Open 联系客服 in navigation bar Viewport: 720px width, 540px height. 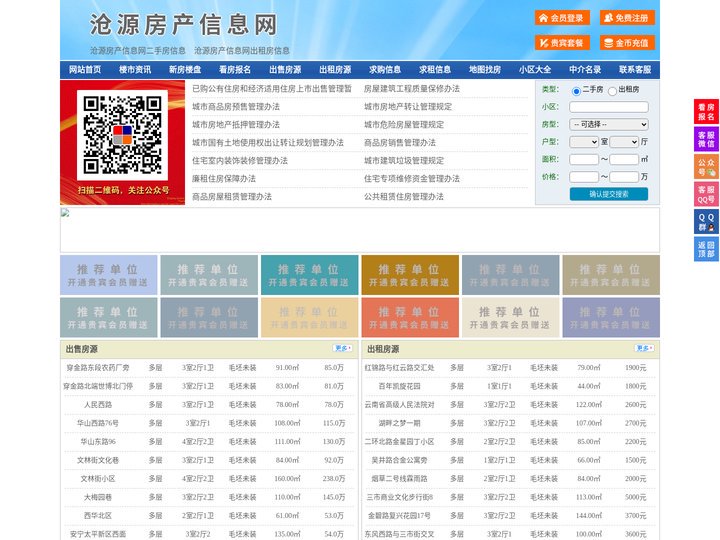(x=635, y=70)
